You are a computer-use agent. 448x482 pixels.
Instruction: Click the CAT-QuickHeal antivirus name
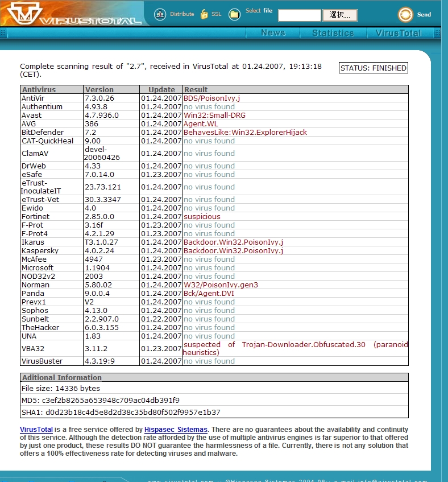click(x=47, y=141)
